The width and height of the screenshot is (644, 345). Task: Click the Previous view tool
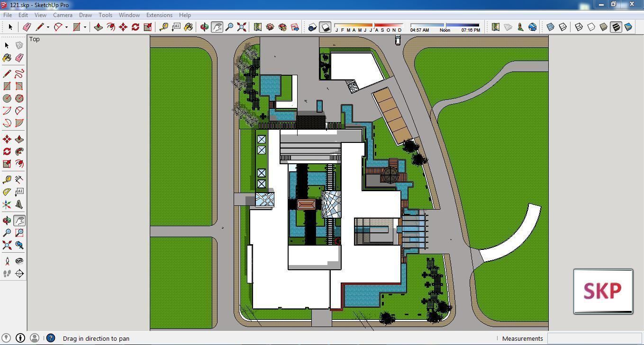pyautogui.click(x=19, y=245)
